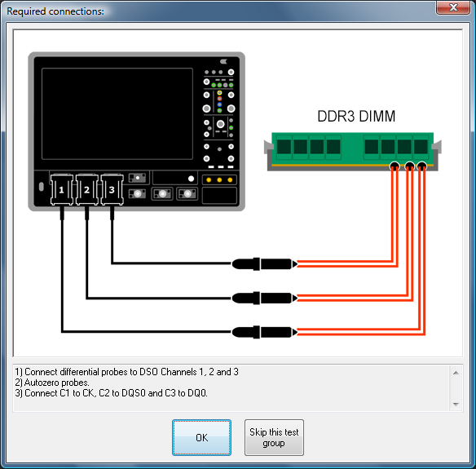Click the white power indicator on oscilloscope
Screen dimensions: 476x469
tap(191, 179)
